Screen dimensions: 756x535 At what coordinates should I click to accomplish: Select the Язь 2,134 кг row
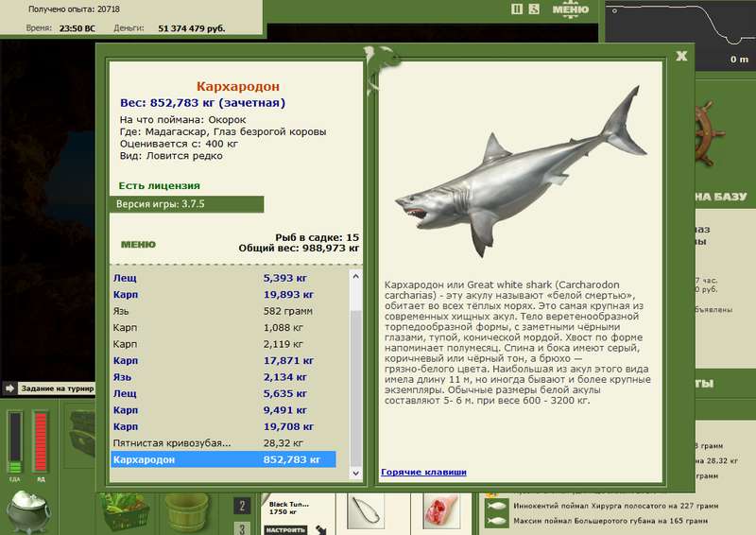(x=223, y=377)
